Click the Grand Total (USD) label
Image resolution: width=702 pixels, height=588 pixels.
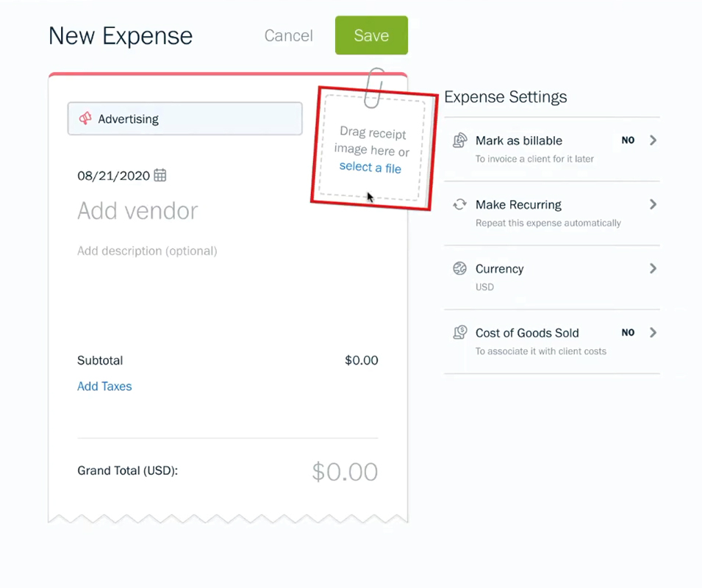[128, 470]
